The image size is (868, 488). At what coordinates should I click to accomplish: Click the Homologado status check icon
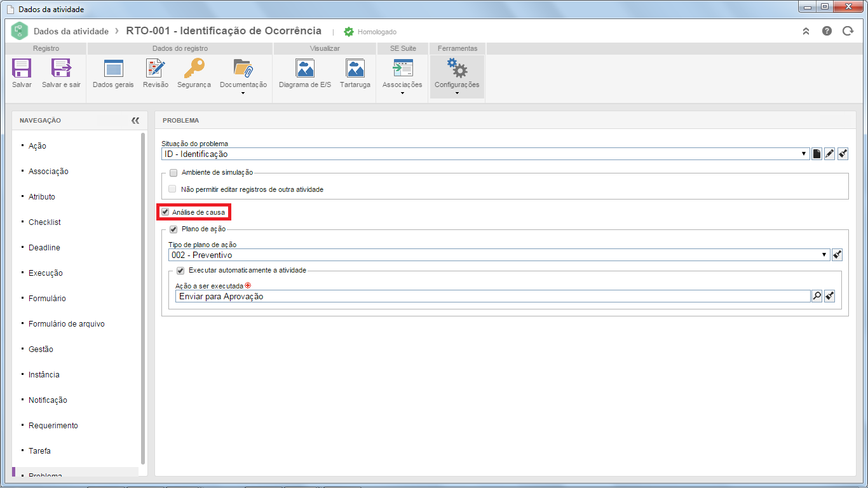tap(349, 31)
